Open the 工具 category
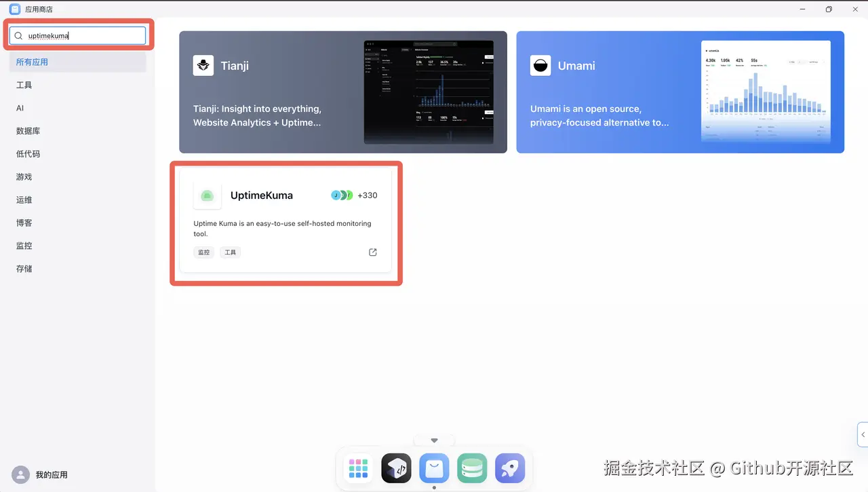This screenshot has width=868, height=492. pos(78,85)
